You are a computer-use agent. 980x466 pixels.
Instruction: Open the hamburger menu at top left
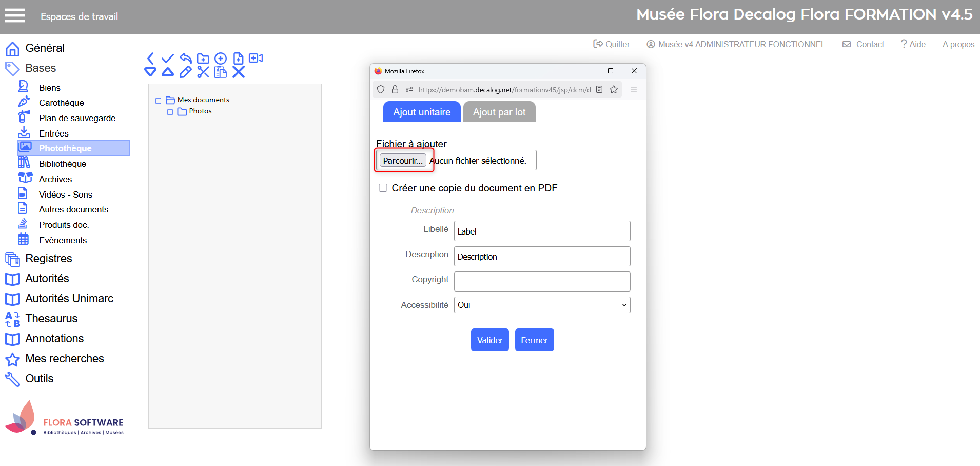pos(15,16)
